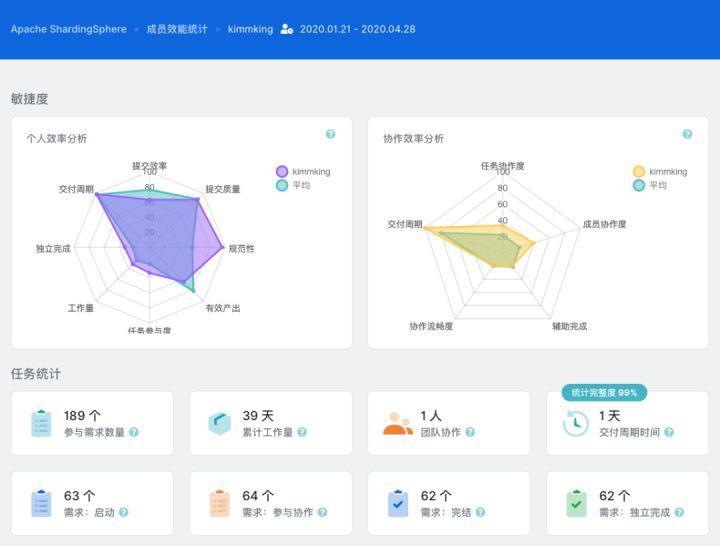Toggle 平均 legend in collaboration chart

pos(650,186)
